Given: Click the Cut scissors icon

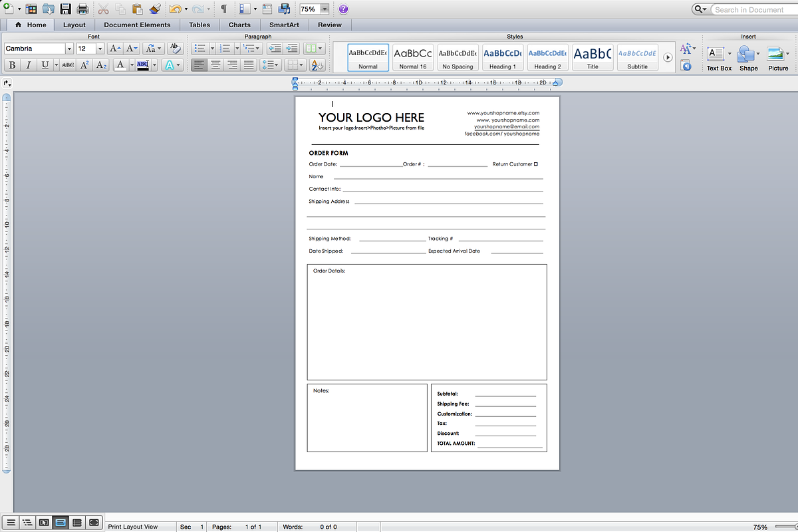Looking at the screenshot, I should (x=103, y=9).
